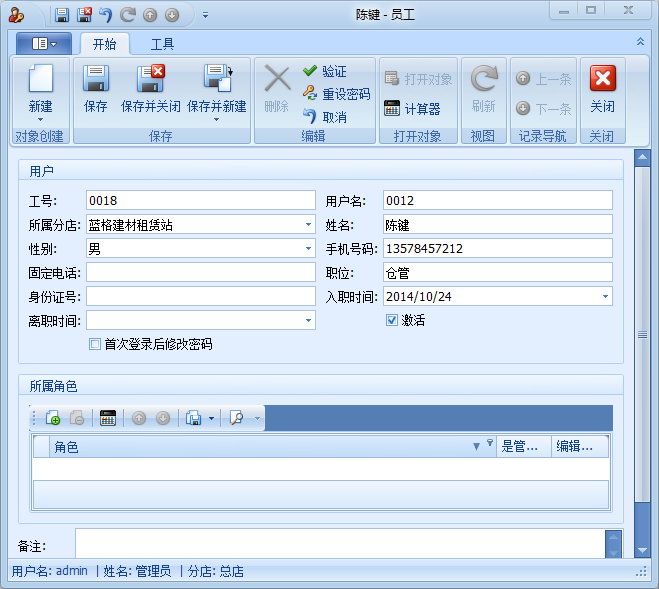The height and width of the screenshot is (589, 659).
Task: Click the 重设密码 (Reset Password) icon
Action: [x=310, y=94]
